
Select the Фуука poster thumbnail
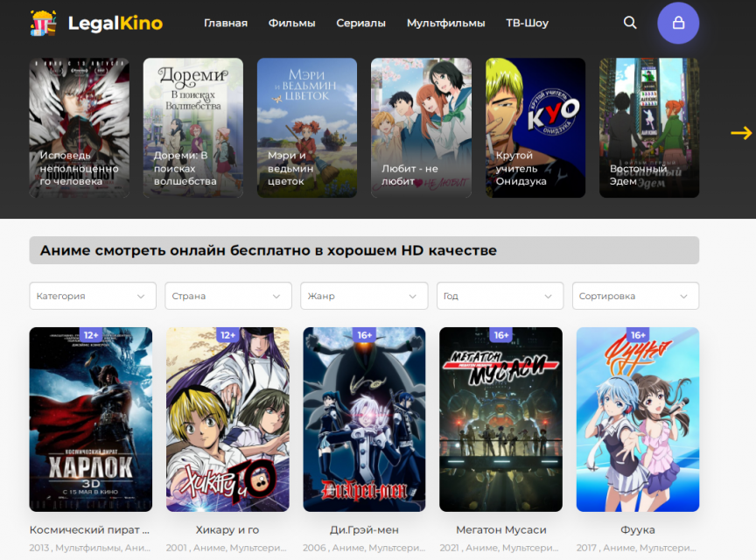pyautogui.click(x=637, y=420)
